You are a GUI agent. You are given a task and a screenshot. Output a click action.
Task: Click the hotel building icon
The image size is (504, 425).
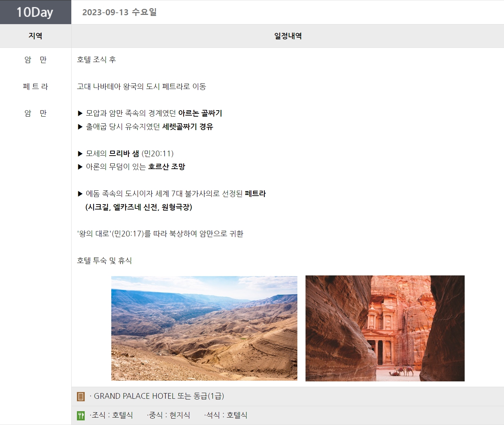[x=81, y=397]
